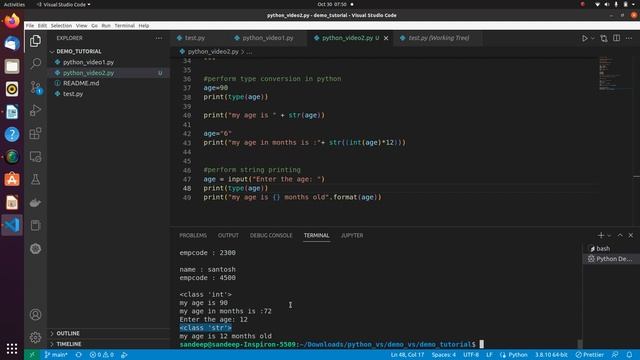Click the Prettier status item
Screen dimensions: 640x360
[589, 355]
